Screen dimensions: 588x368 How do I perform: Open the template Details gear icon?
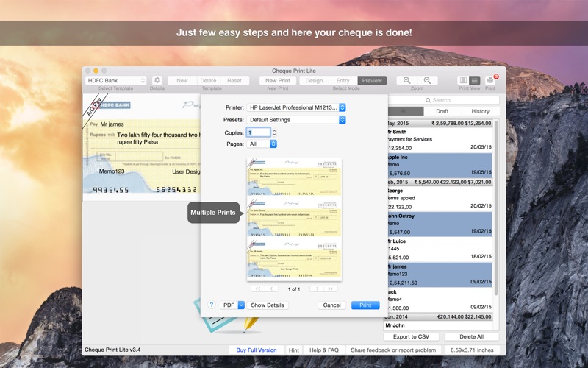157,80
